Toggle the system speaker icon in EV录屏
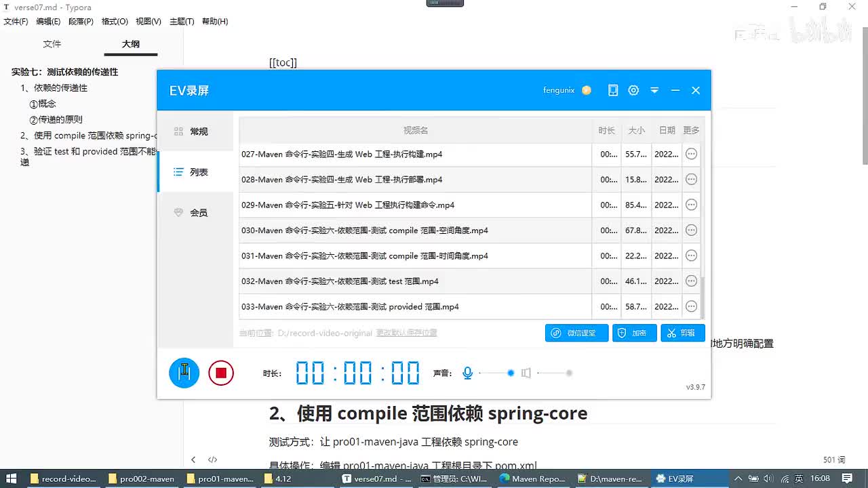 point(526,373)
